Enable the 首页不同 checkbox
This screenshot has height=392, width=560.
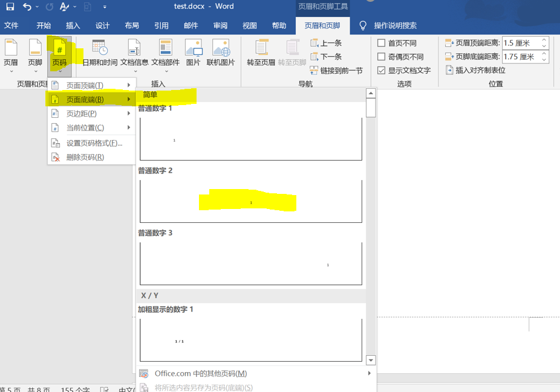point(382,43)
